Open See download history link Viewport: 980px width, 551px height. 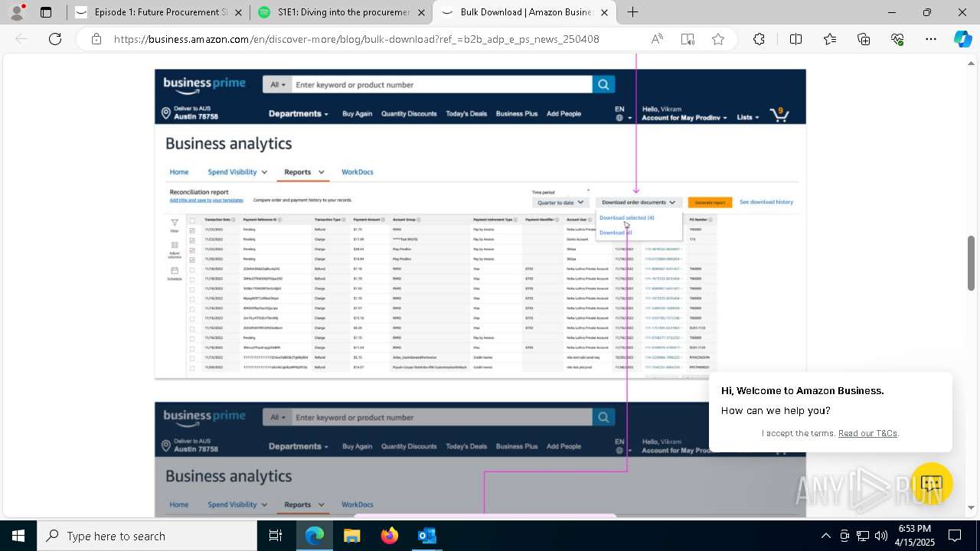click(x=766, y=202)
